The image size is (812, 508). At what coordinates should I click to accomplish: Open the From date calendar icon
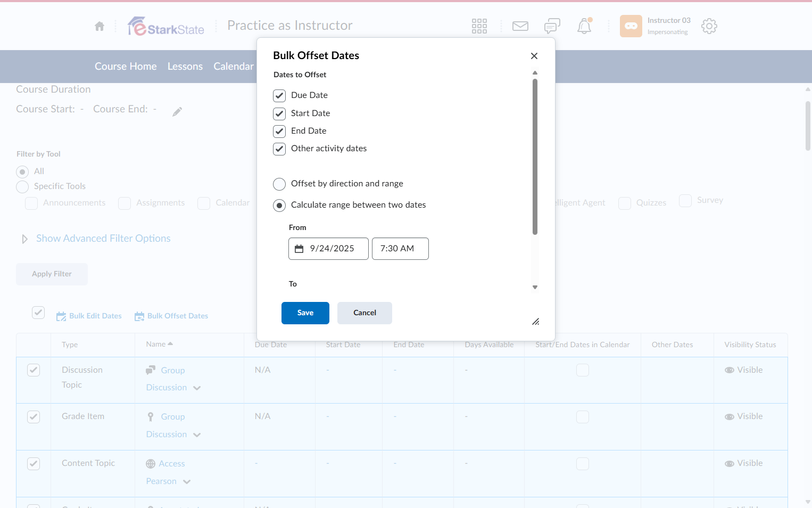(299, 249)
